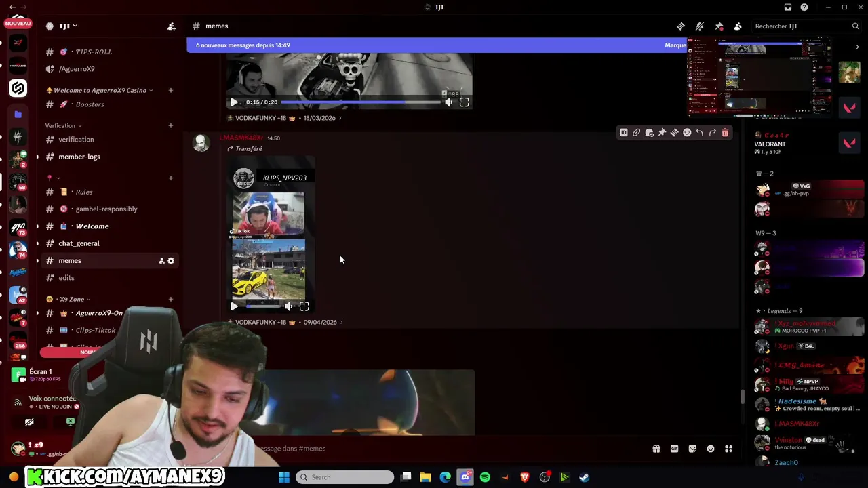
Task: Create invite for the memes channel
Action: [161, 261]
